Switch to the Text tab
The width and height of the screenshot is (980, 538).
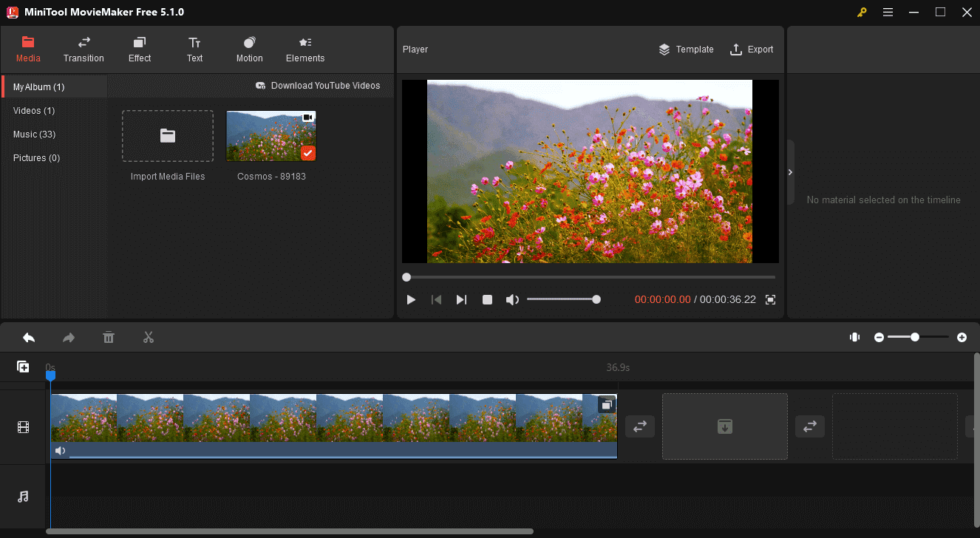point(194,49)
